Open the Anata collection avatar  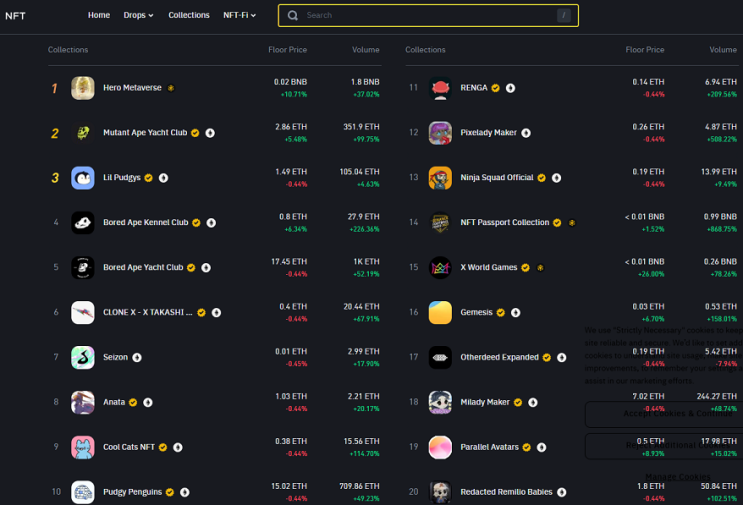(82, 403)
